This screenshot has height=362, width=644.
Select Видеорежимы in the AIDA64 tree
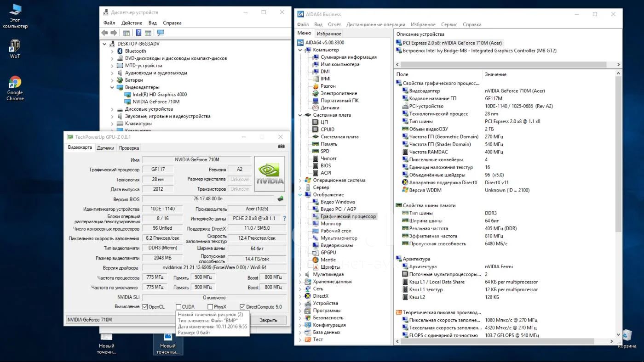[x=337, y=245]
